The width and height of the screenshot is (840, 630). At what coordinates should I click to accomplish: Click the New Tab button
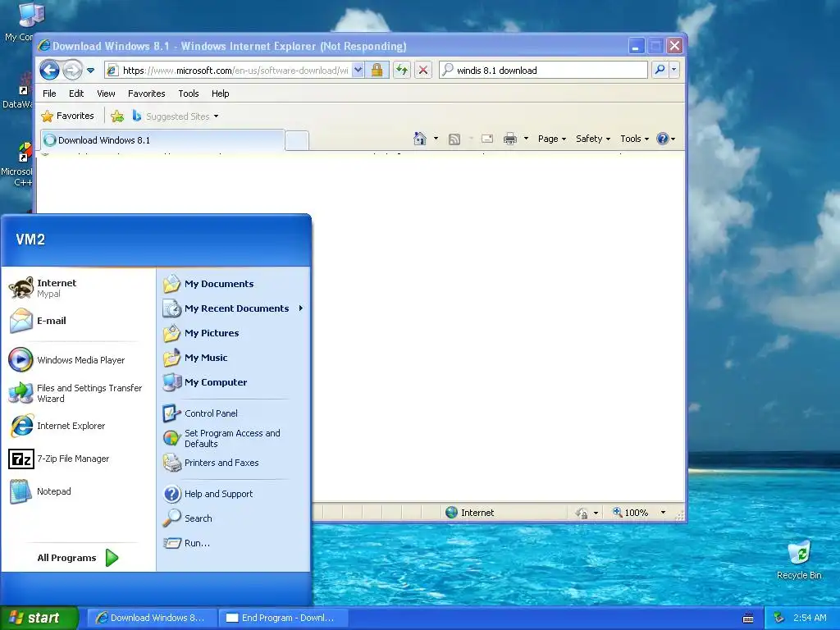coord(296,140)
